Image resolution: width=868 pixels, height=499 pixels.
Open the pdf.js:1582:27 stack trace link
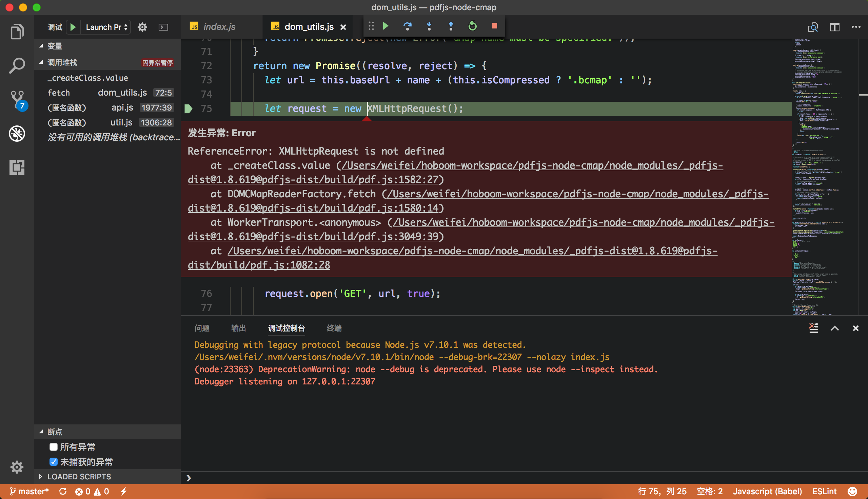coord(455,173)
